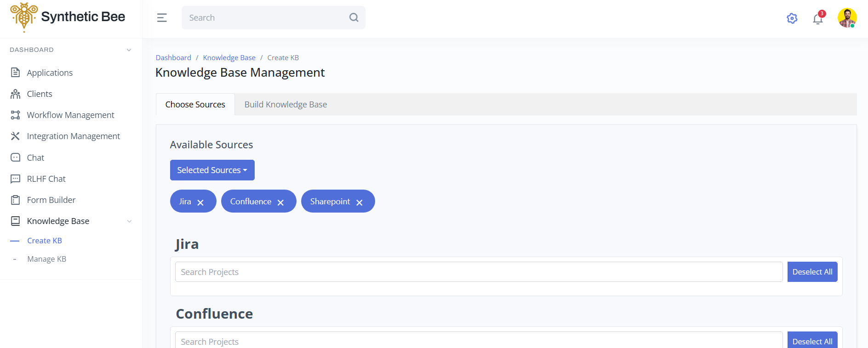Collapse the Knowledge Base submenu chevron
The image size is (868, 348).
point(129,221)
